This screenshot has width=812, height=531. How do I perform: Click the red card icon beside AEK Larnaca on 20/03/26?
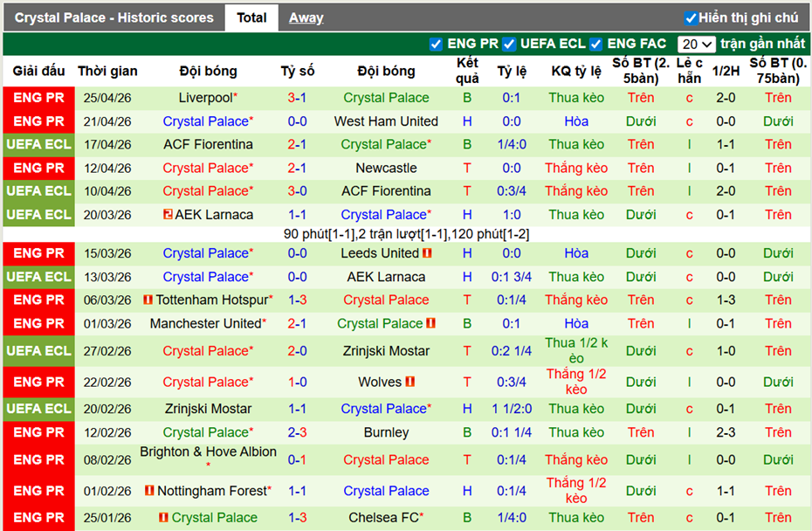tap(167, 215)
